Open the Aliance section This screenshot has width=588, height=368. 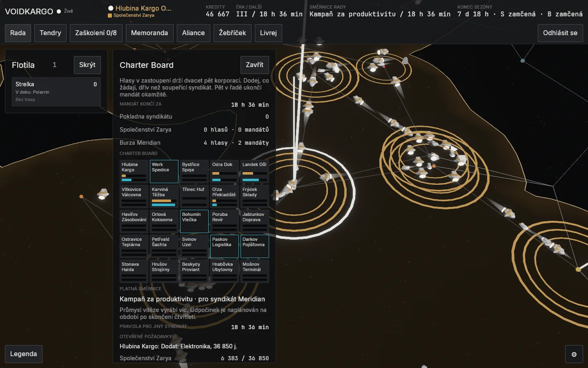(194, 33)
